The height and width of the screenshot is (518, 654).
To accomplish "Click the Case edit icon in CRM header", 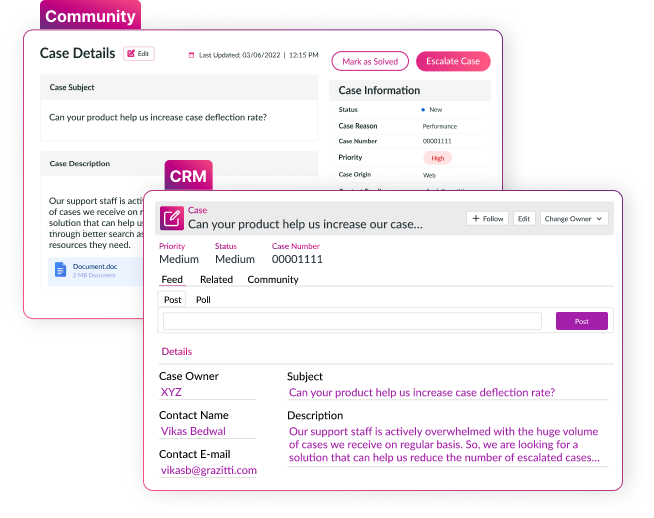I will click(x=171, y=218).
